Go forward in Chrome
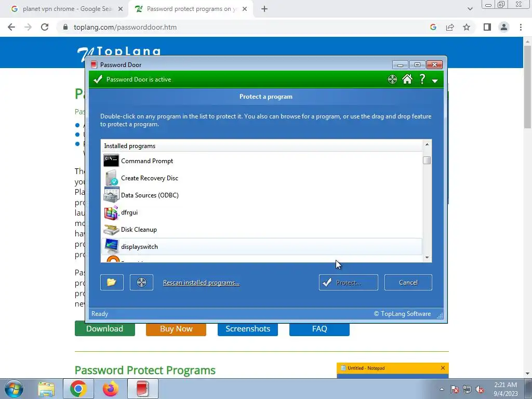The width and height of the screenshot is (532, 399). 28,27
